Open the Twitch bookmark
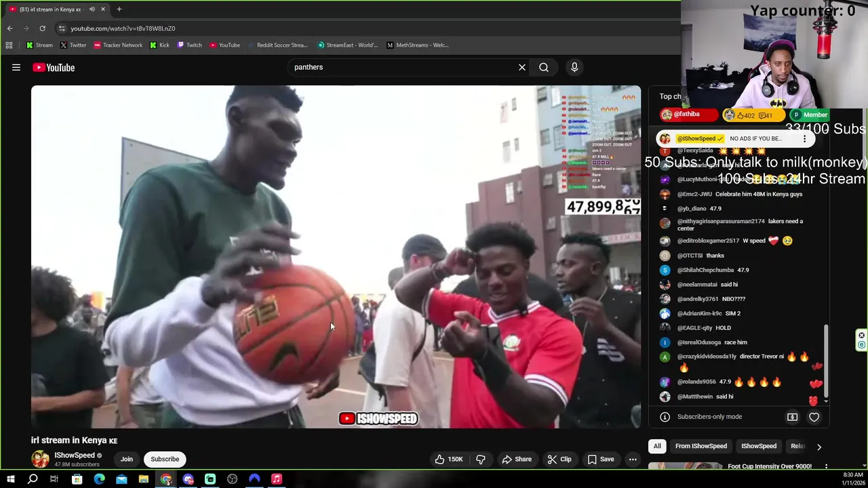The height and width of the screenshot is (488, 868). pos(189,45)
